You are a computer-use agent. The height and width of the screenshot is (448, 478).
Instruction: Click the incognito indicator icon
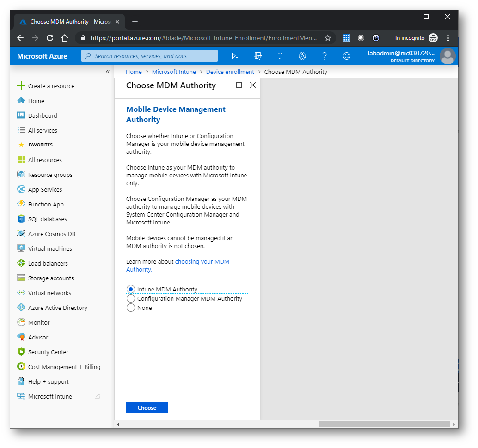click(x=433, y=38)
